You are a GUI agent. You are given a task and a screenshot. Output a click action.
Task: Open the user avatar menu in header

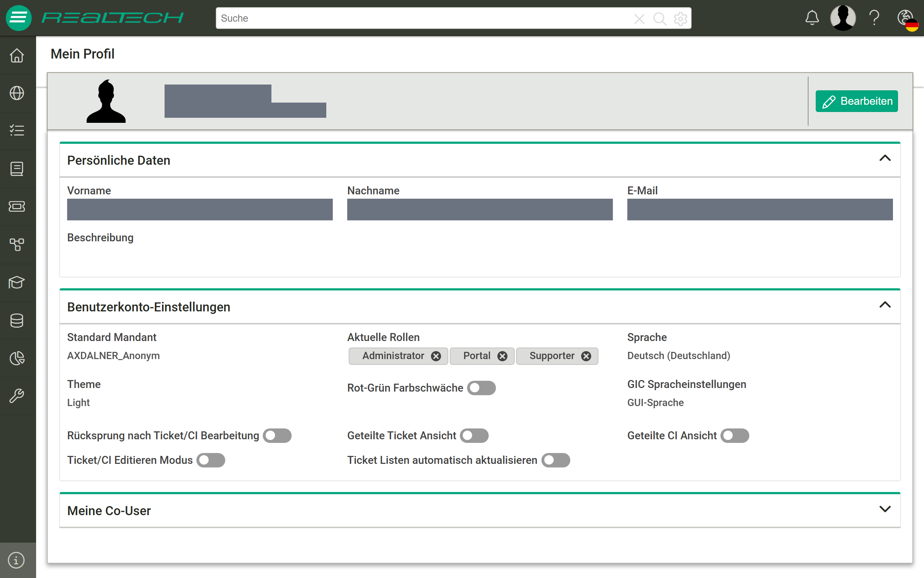coord(843,18)
